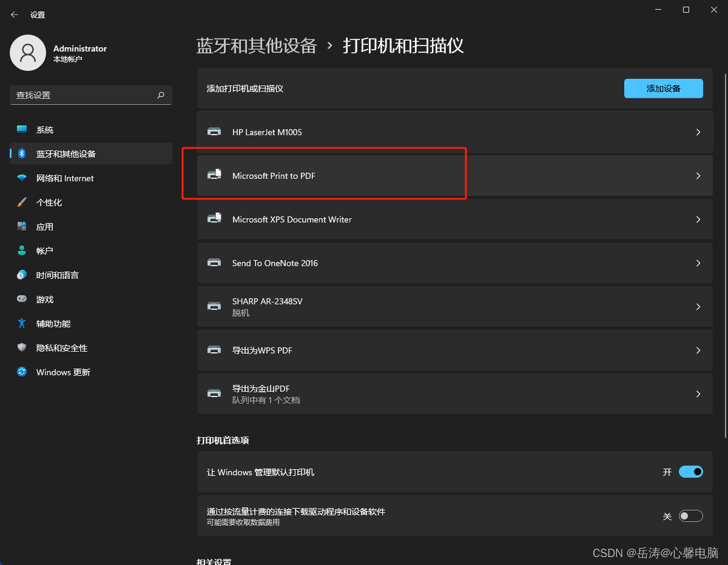Open 帐户 settings category
The image size is (728, 565).
91,251
